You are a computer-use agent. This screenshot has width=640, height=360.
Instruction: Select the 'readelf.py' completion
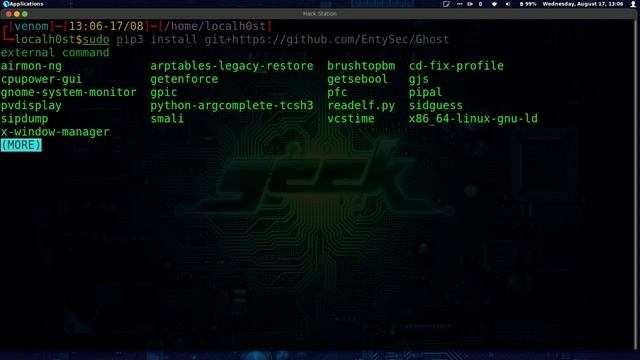click(361, 106)
